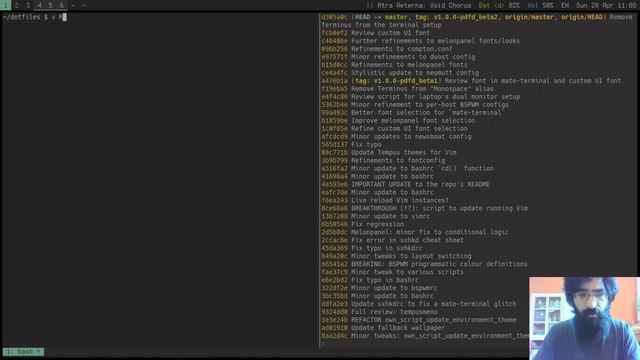Image resolution: width=640 pixels, height=360 pixels.
Task: Switch to workspace 1 in the panel
Action: click(x=5, y=5)
